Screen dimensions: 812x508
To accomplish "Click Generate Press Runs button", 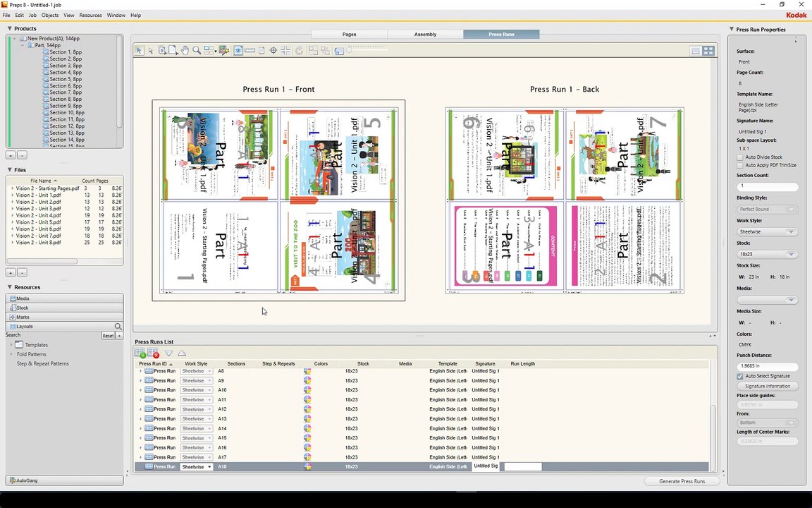I will pos(682,482).
